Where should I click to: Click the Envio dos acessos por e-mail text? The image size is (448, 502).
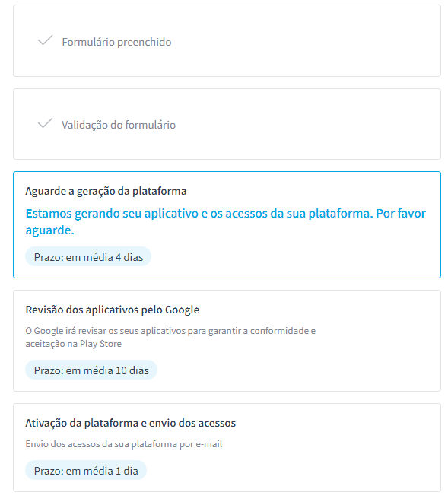point(124,444)
